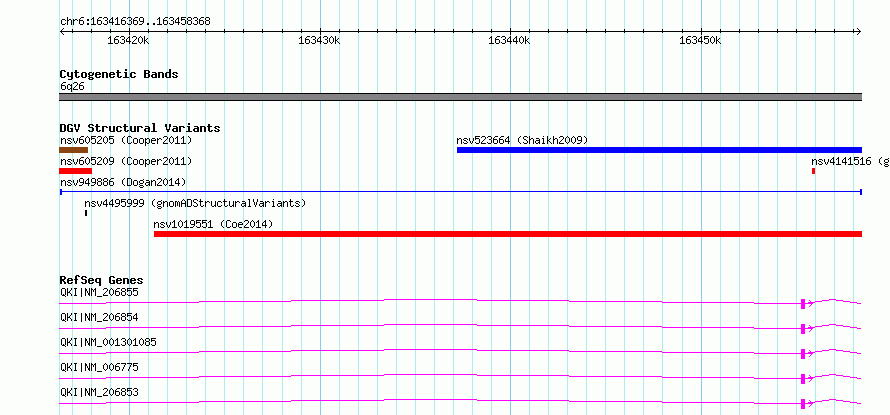This screenshot has width=890, height=415.
Task: Open nsv605205 (Cooper2011) variant label
Action: (x=126, y=140)
